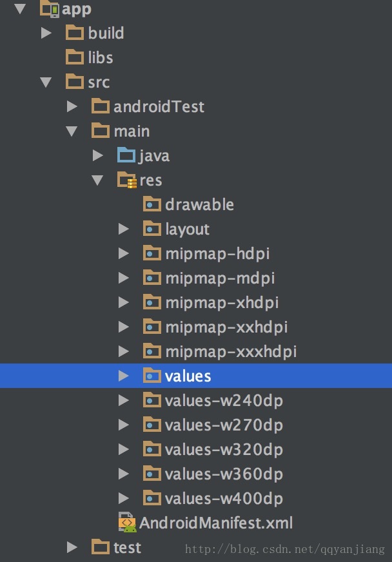This screenshot has height=562, width=392.
Task: Collapse the res folder arrow
Action: pos(97,180)
